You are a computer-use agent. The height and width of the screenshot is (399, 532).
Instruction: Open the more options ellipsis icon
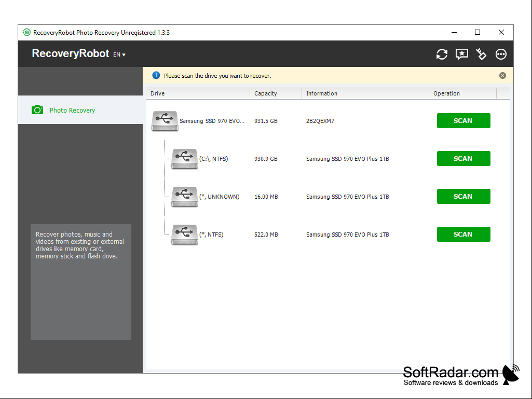click(x=501, y=54)
